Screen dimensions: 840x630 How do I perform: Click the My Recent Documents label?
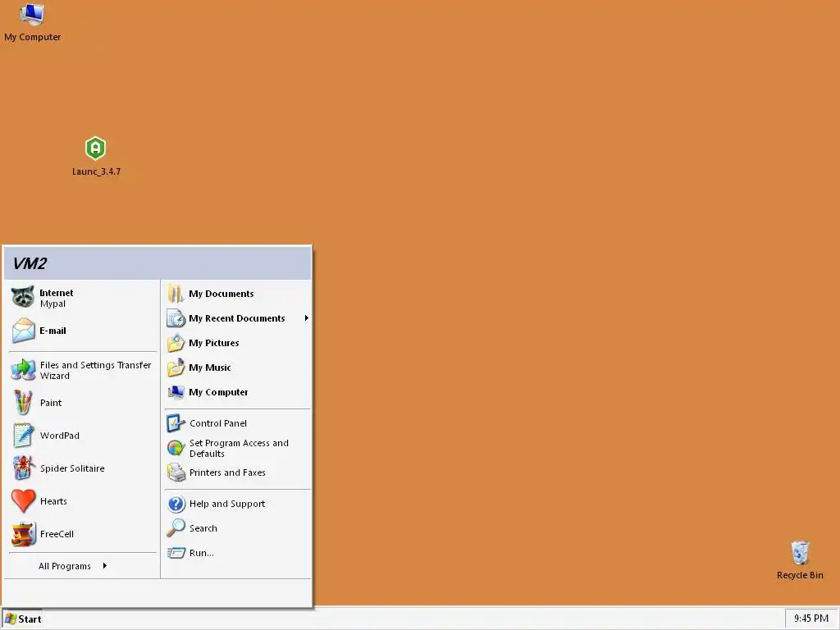(237, 318)
